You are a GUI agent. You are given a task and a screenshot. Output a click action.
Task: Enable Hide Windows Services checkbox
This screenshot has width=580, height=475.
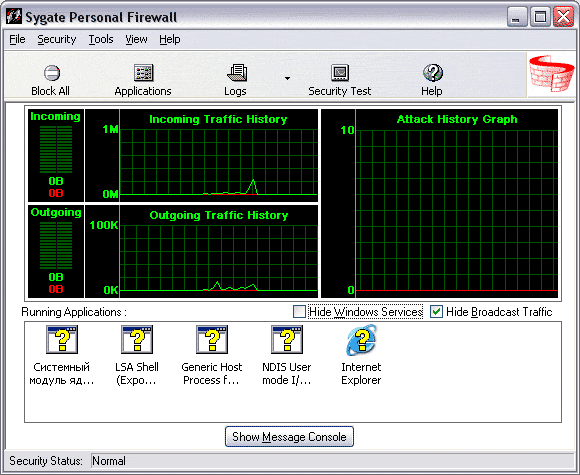tap(299, 311)
